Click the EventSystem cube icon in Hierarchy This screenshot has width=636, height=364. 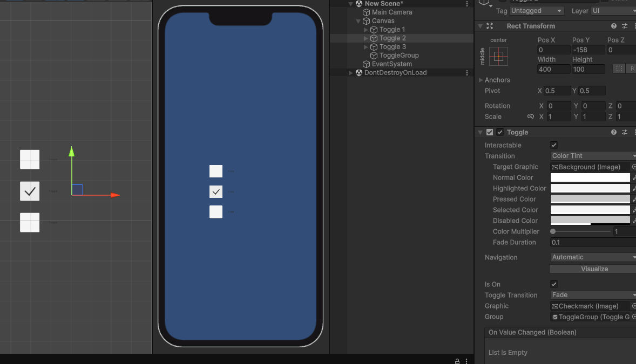click(x=366, y=64)
